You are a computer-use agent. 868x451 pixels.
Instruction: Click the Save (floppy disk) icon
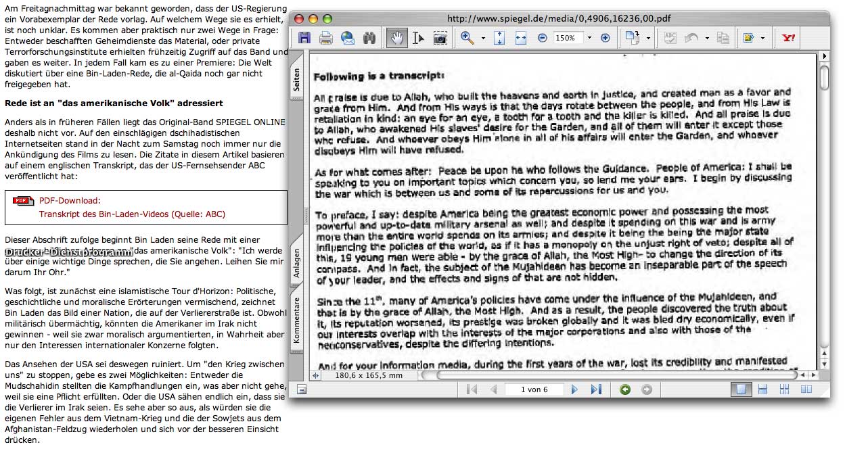click(x=304, y=39)
